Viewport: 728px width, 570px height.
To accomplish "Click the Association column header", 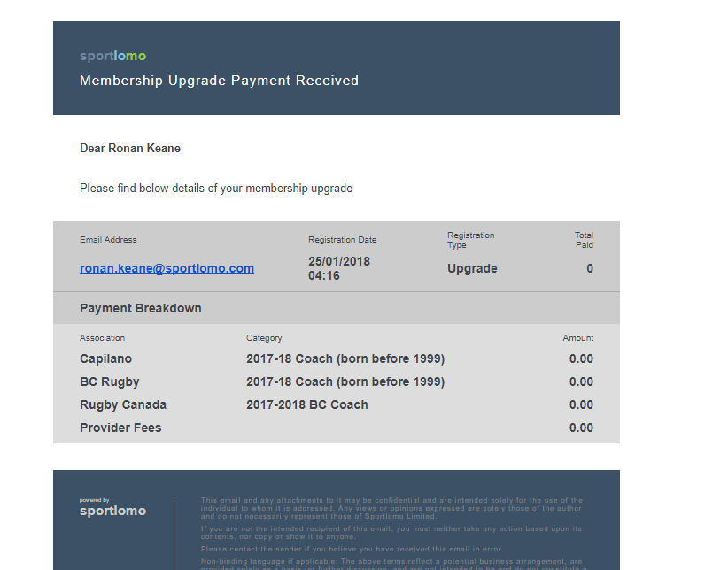I will (102, 338).
